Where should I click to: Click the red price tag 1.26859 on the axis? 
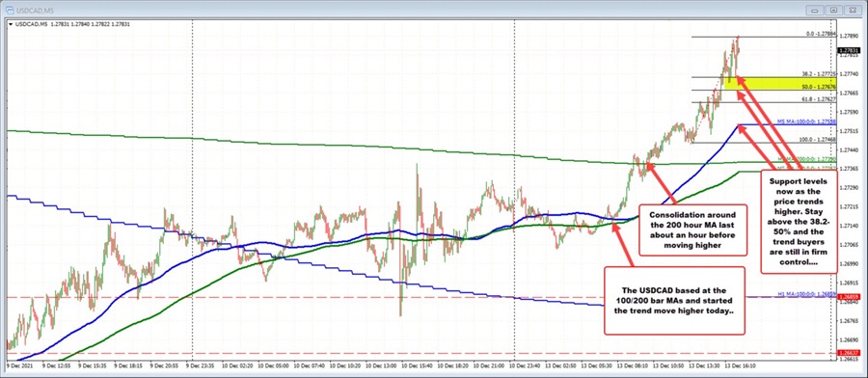point(849,297)
